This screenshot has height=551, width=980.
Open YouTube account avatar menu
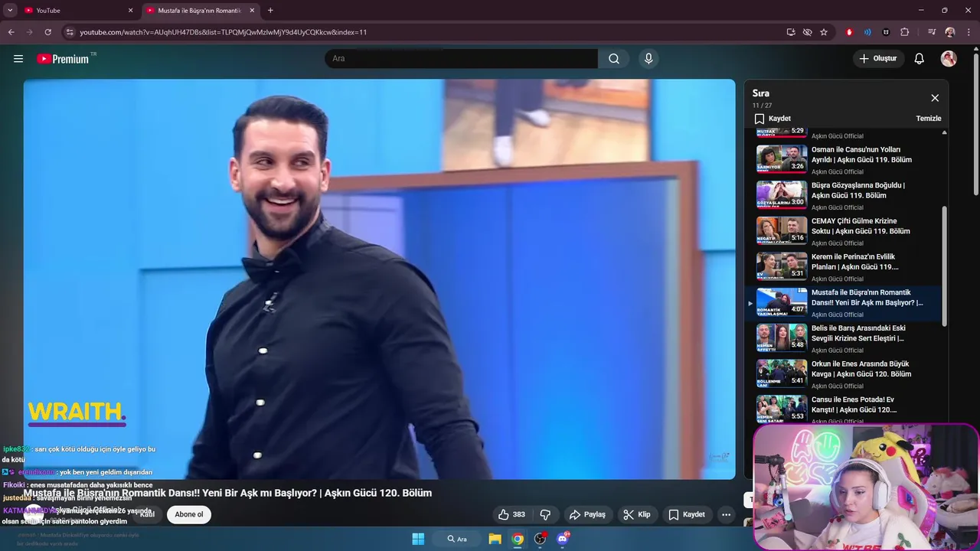point(949,58)
